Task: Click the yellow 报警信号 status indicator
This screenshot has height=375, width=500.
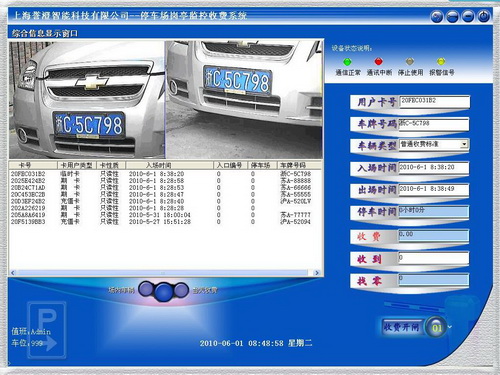Action: [x=441, y=61]
